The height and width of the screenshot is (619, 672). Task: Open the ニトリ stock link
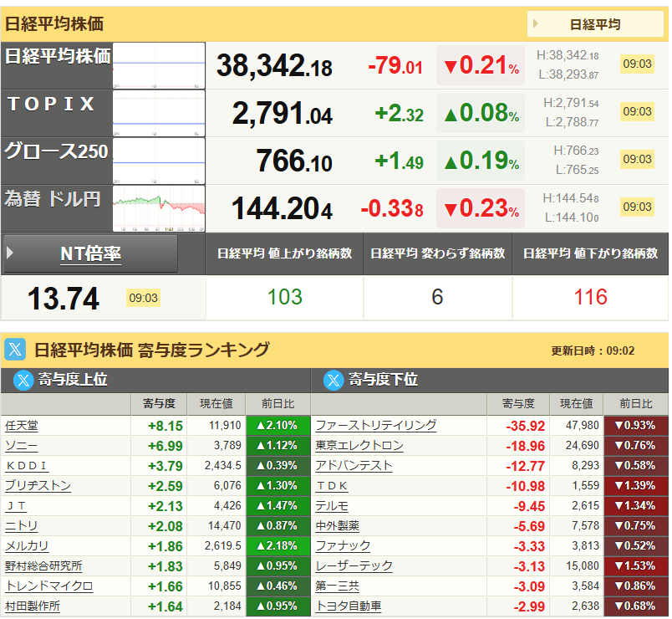tap(22, 526)
